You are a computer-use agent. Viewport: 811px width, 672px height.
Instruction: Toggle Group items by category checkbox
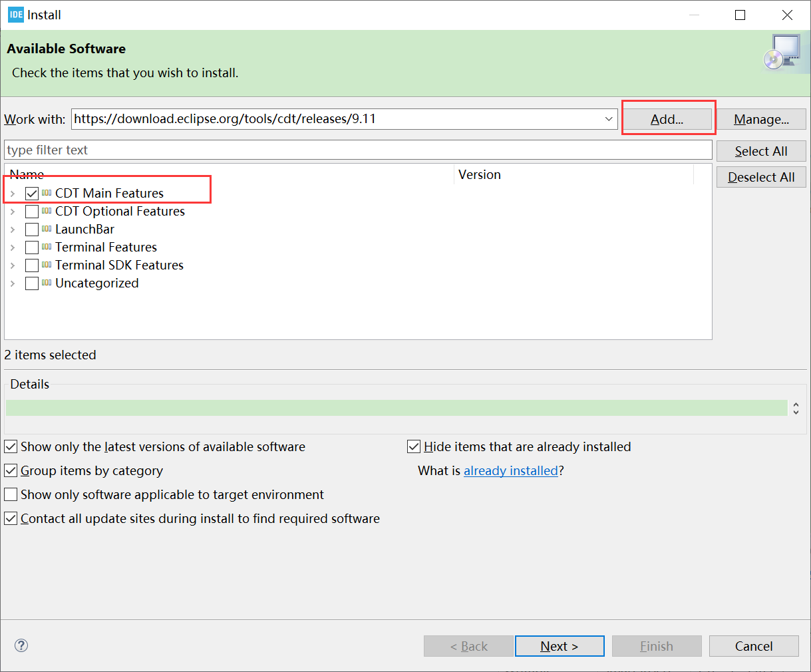click(11, 470)
